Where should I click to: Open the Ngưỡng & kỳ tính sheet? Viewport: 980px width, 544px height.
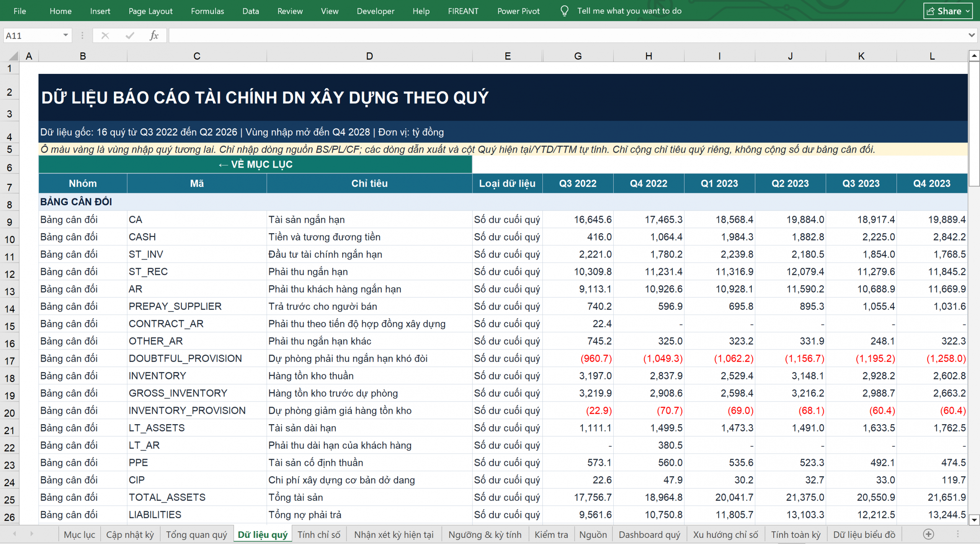tap(485, 534)
